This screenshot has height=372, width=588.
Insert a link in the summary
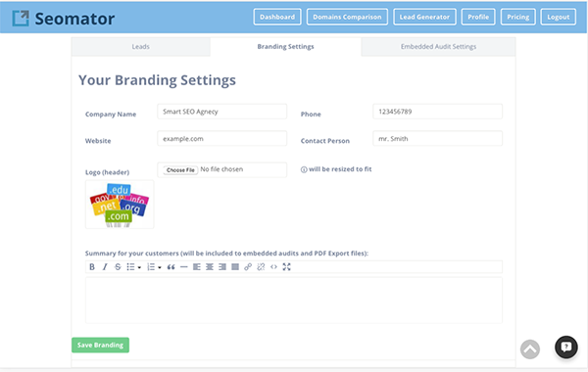[248, 266]
